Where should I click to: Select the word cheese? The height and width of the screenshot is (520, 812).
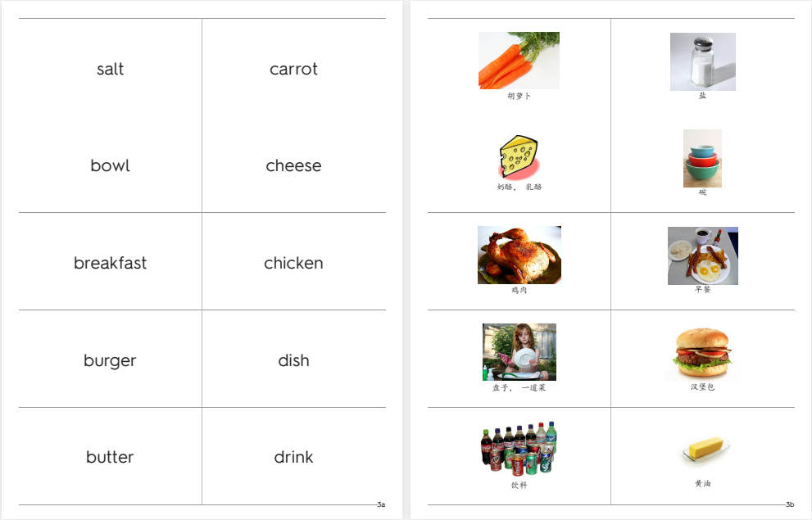click(293, 165)
